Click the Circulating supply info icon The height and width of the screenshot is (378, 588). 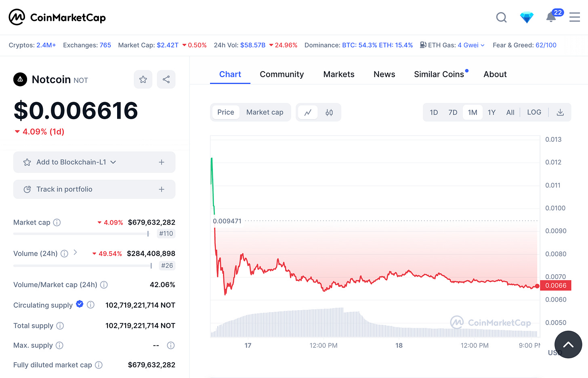point(90,304)
